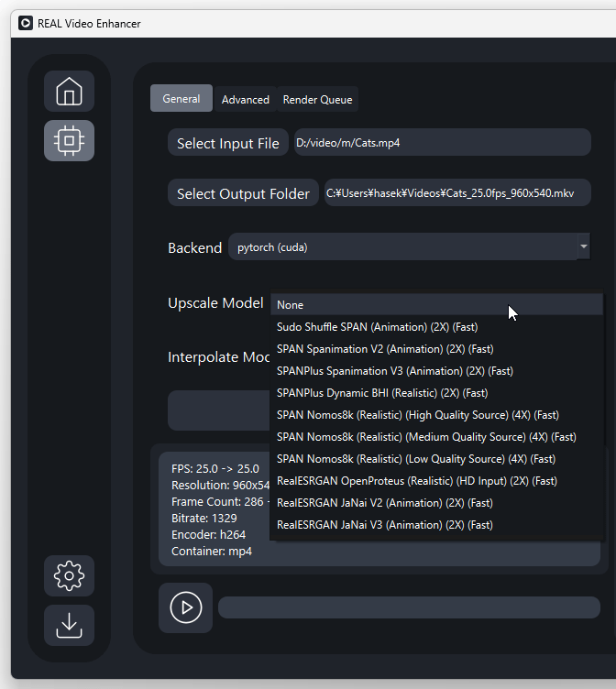
Task: Choose SPAN Nomos8k High Quality Source
Action: click(x=436, y=415)
